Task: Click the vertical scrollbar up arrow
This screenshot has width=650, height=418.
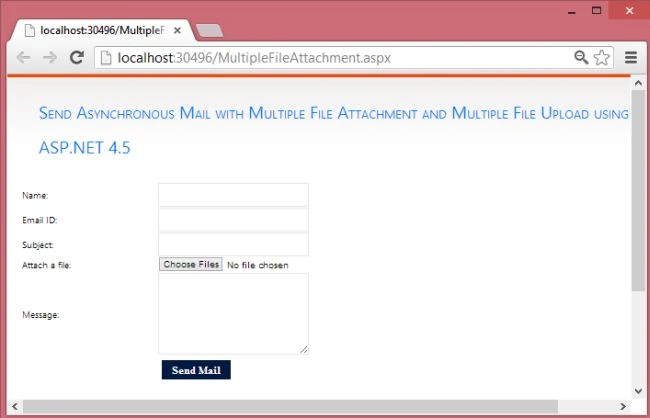Action: click(x=638, y=83)
